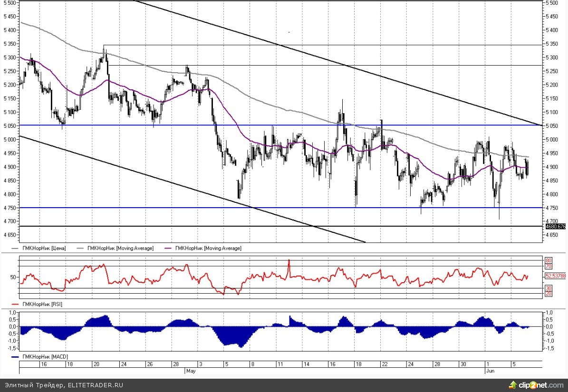The width and height of the screenshot is (568, 392).
Task: Click the RSI 70 level marker
Action: point(548,266)
